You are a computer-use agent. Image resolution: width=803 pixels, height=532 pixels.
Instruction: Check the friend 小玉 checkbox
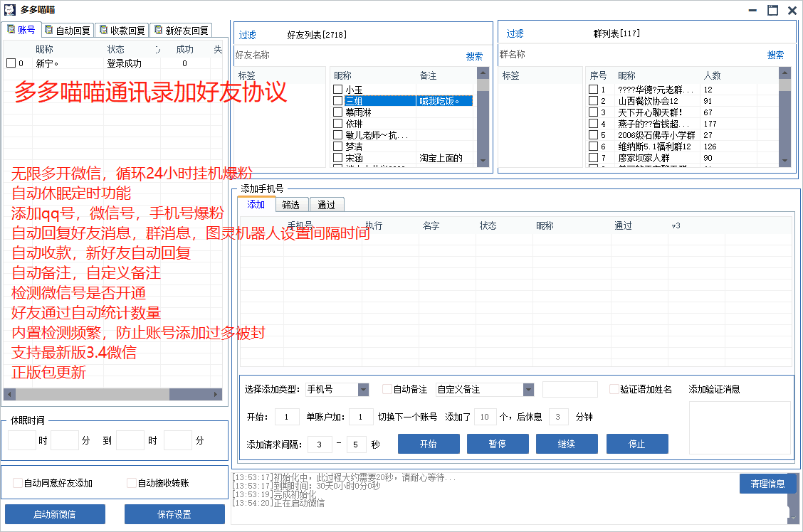click(337, 90)
